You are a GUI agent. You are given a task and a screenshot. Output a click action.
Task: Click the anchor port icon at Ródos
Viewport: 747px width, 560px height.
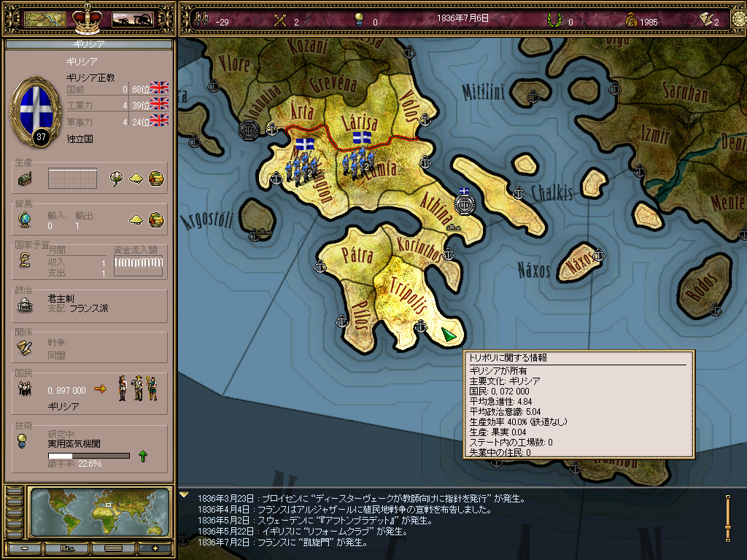click(x=716, y=310)
